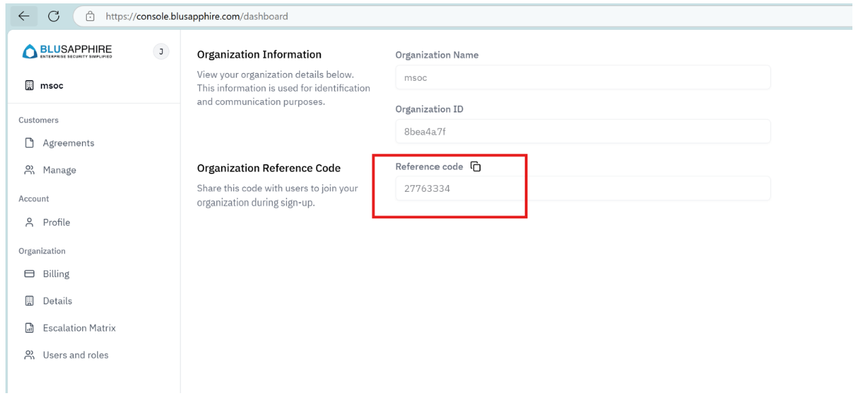
Task: Click the Agreements document icon
Action: pos(29,143)
